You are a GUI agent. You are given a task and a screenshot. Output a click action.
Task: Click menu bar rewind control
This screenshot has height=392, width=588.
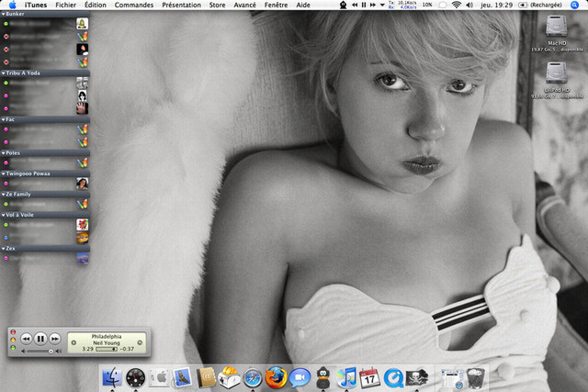click(355, 5)
